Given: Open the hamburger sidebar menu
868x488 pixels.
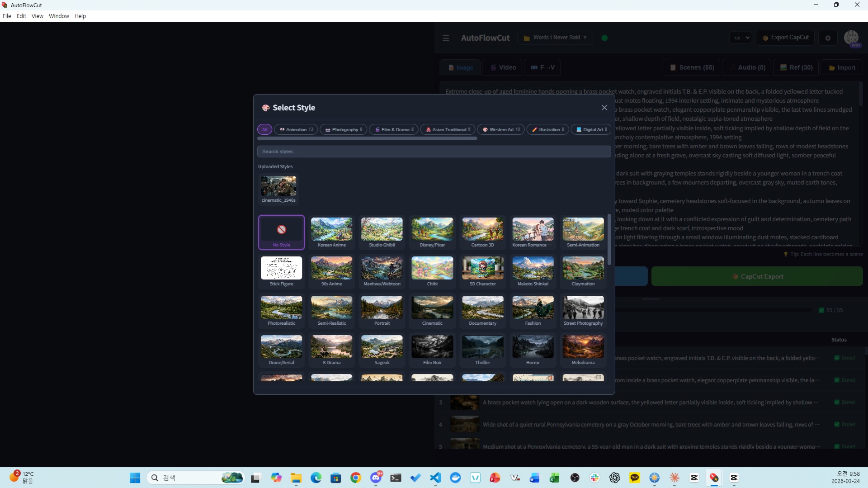Looking at the screenshot, I should [x=446, y=38].
